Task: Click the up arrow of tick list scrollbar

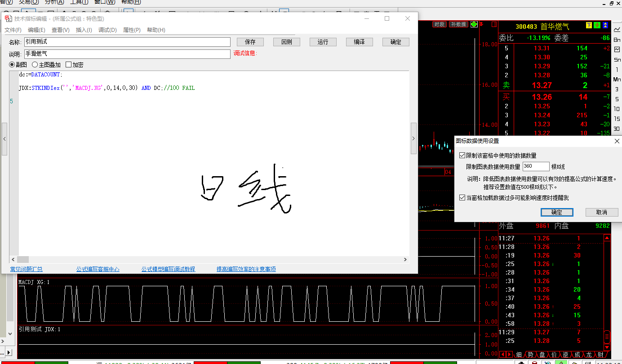Action: pos(607,238)
